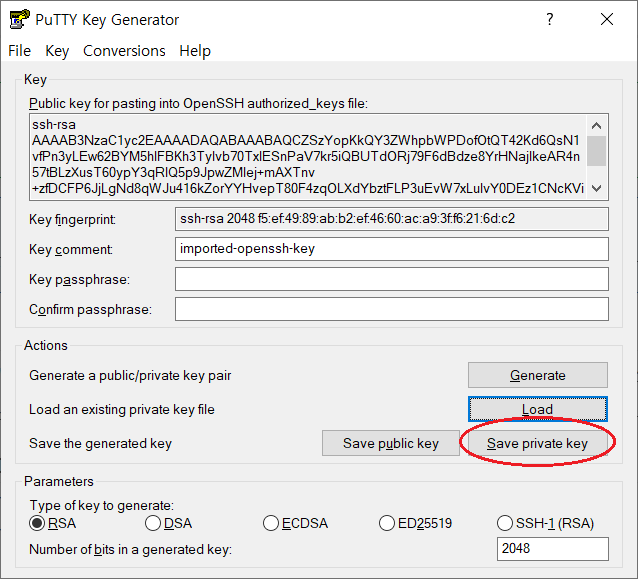Click the 'Key passphrase' label

pos(79,280)
